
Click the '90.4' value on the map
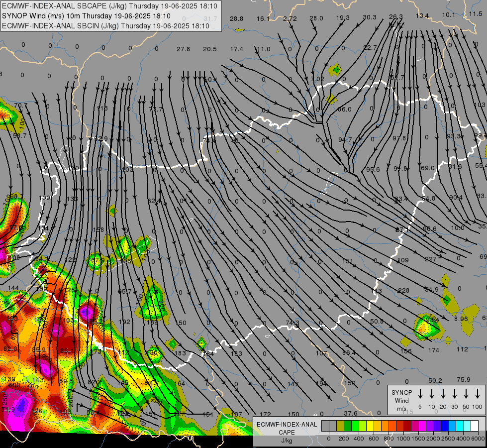(x=456, y=198)
